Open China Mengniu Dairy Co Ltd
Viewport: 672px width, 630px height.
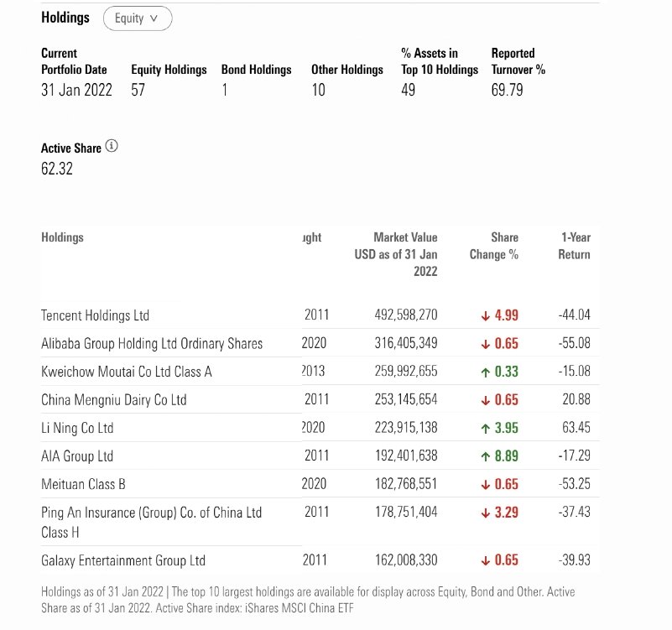[113, 400]
